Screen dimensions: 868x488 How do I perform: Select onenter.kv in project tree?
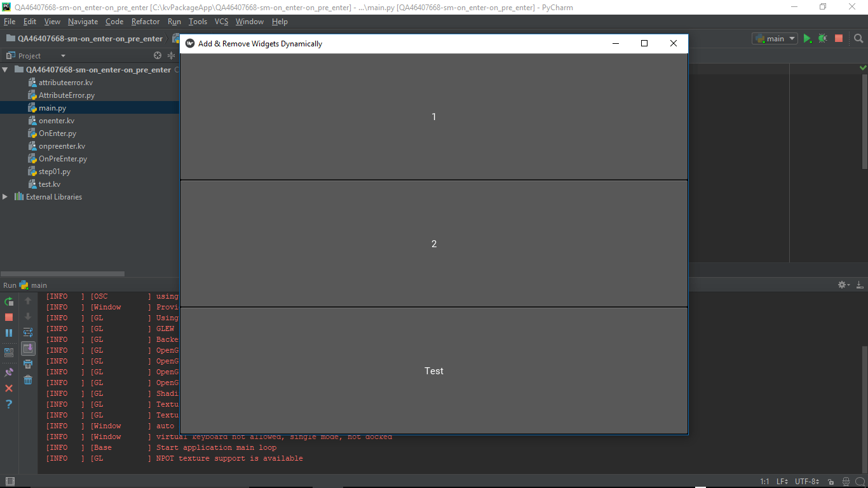57,121
